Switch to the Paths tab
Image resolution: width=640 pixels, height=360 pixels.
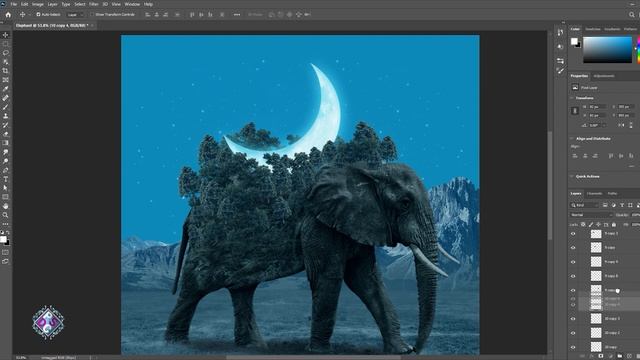coord(612,193)
